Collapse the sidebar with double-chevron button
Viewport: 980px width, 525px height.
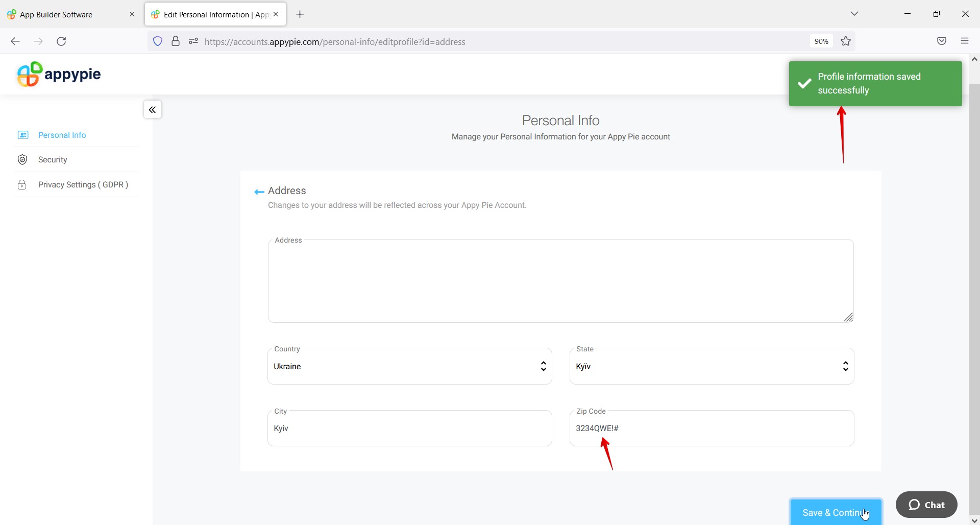coord(153,110)
